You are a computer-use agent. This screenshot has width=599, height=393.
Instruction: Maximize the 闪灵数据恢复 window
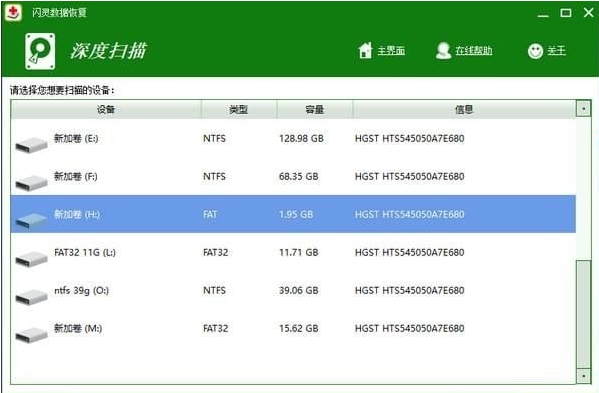[x=566, y=13]
